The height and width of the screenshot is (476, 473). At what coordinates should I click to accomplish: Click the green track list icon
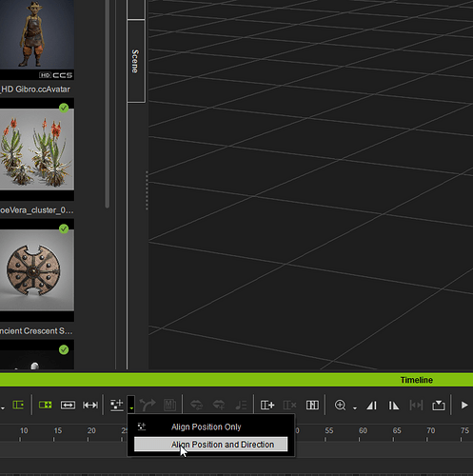click(18, 405)
